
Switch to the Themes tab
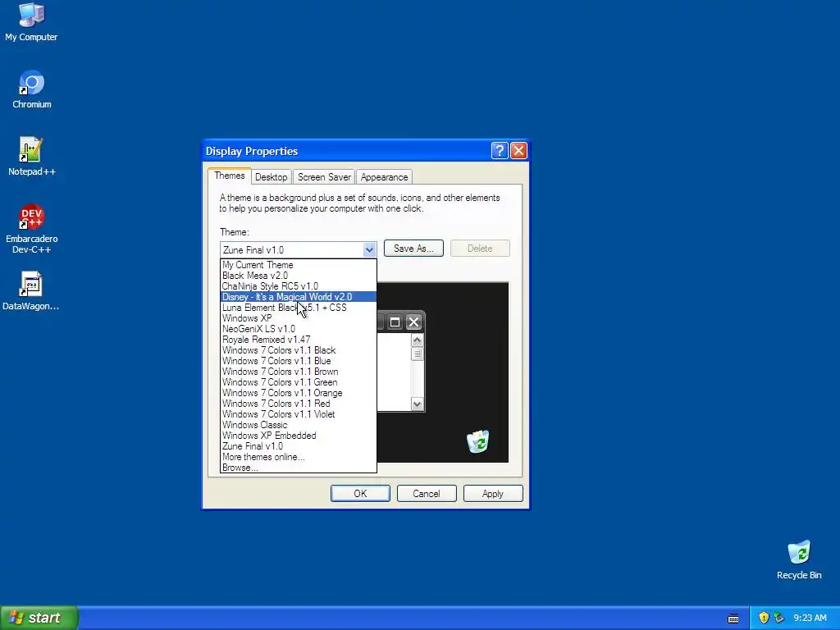(230, 176)
